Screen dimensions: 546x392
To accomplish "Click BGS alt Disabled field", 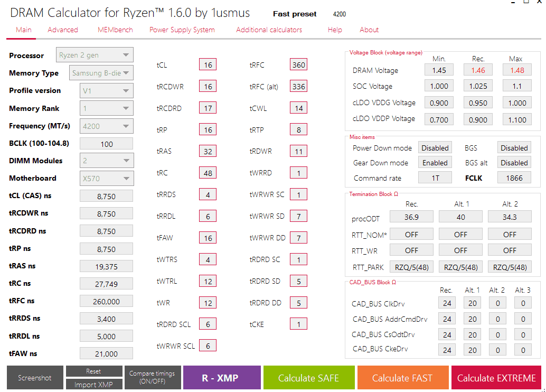I will tap(514, 163).
